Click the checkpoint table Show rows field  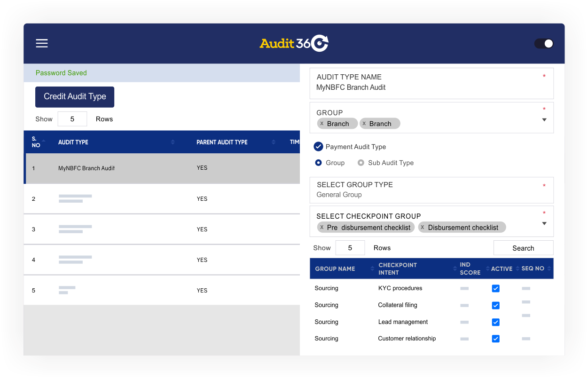click(x=350, y=248)
